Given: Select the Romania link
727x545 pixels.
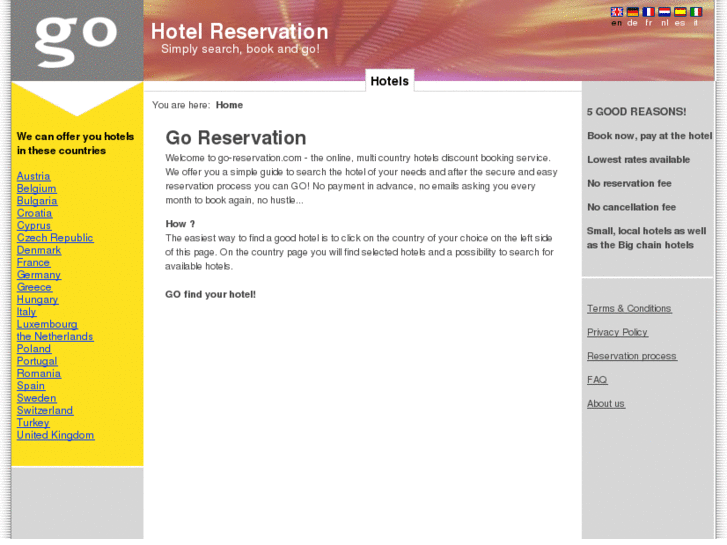Looking at the screenshot, I should pos(39,373).
